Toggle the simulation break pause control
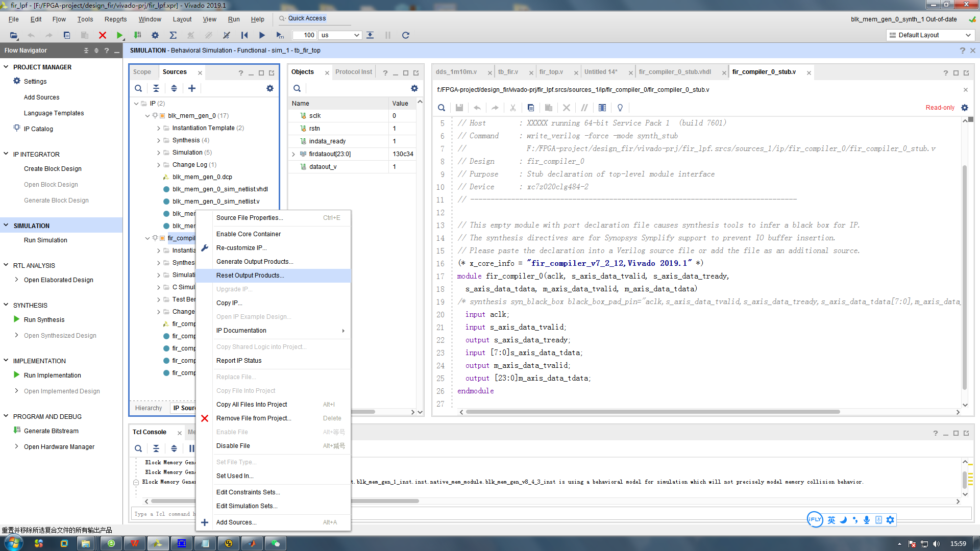The image size is (980, 551). click(387, 35)
